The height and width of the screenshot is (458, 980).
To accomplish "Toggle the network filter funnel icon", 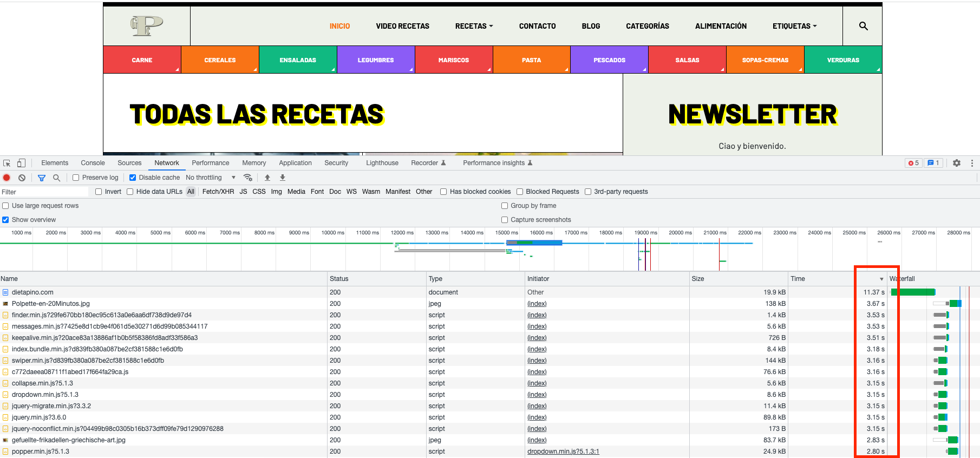I will [x=42, y=178].
